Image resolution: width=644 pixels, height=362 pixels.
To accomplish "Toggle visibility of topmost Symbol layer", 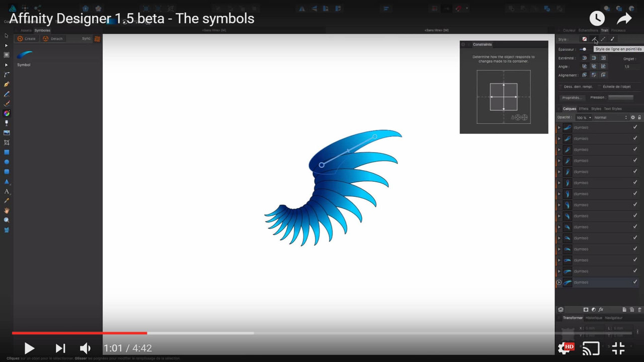I will [635, 127].
